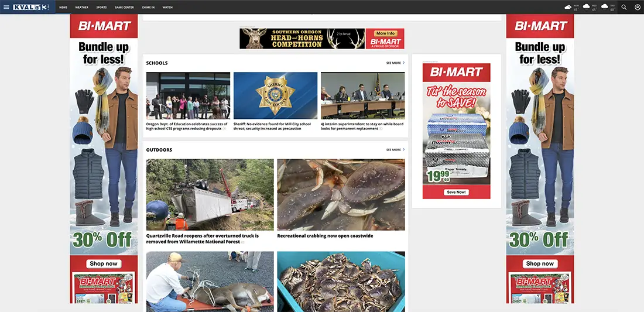This screenshot has width=644, height=312.
Task: Open the Weather menu item
Action: [82, 8]
